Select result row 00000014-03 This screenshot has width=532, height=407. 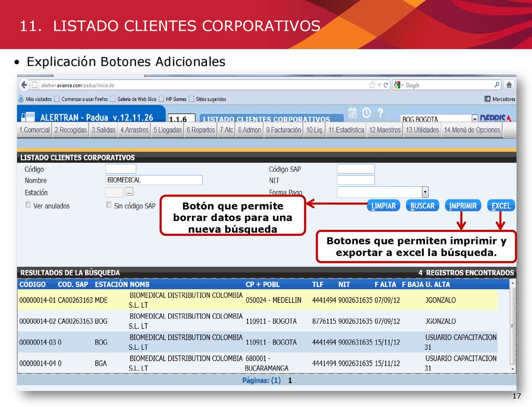click(x=257, y=342)
